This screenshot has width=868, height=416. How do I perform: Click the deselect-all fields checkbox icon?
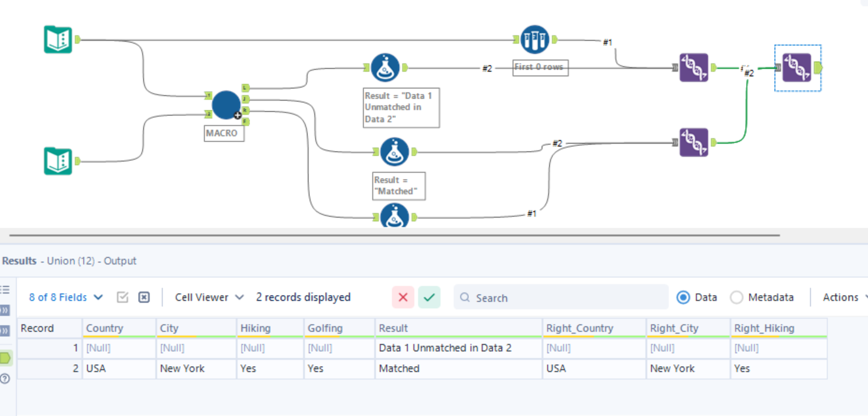(144, 297)
